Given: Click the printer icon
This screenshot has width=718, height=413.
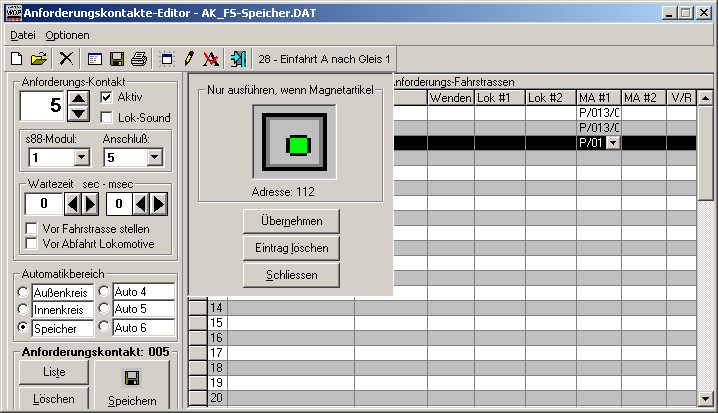Looking at the screenshot, I should (x=139, y=59).
